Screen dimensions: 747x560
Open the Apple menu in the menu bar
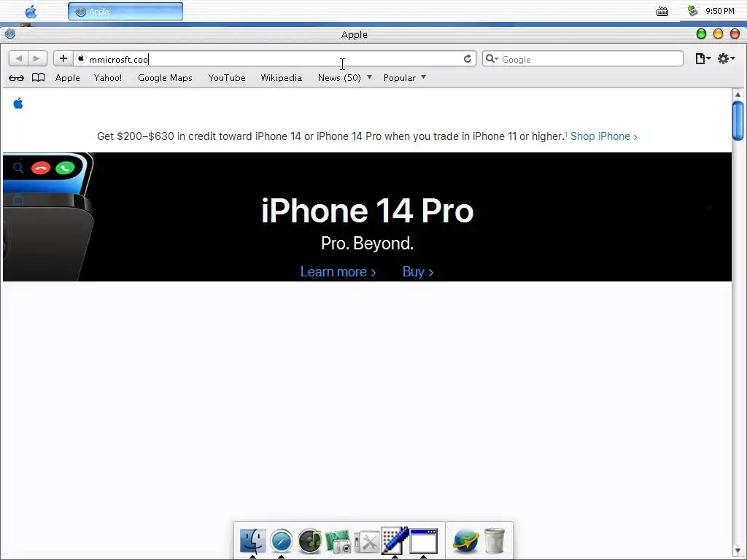pyautogui.click(x=31, y=12)
